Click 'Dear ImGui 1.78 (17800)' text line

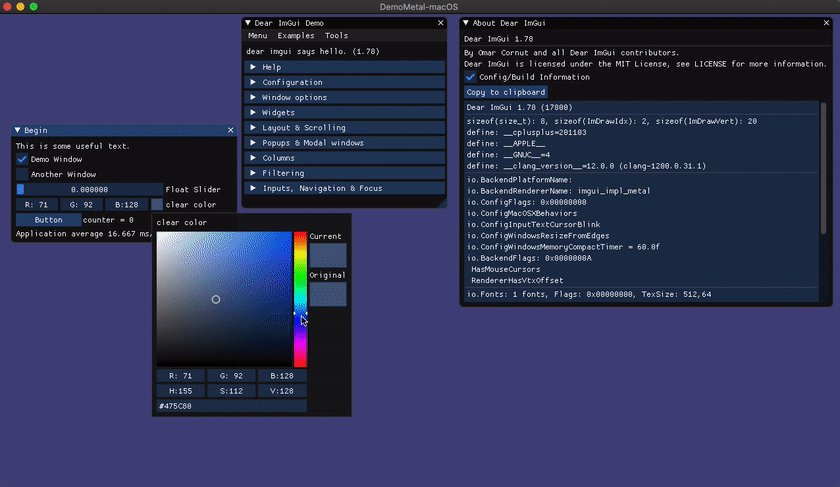tap(519, 107)
